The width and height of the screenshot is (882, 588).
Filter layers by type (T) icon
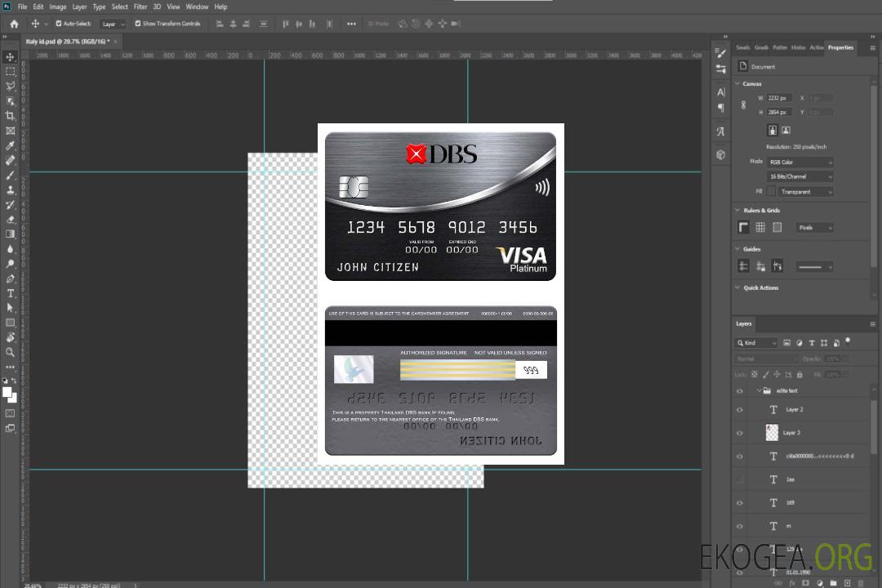click(812, 343)
